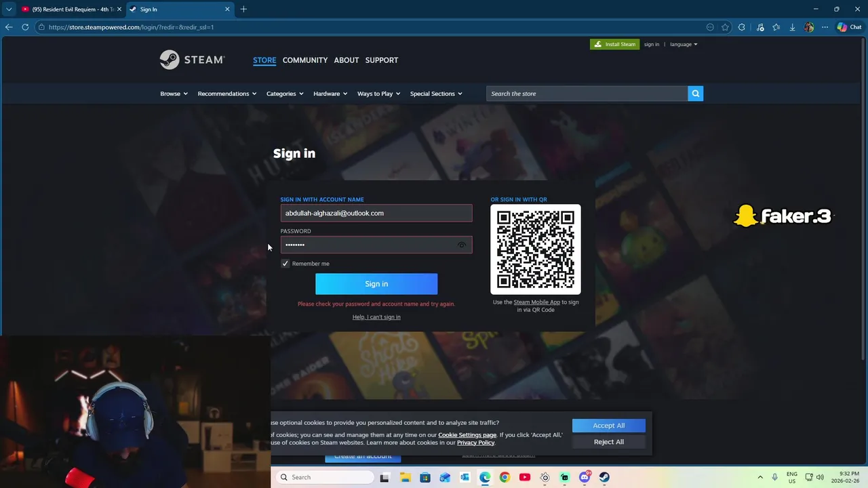
Task: Open the language dropdown
Action: [684, 44]
